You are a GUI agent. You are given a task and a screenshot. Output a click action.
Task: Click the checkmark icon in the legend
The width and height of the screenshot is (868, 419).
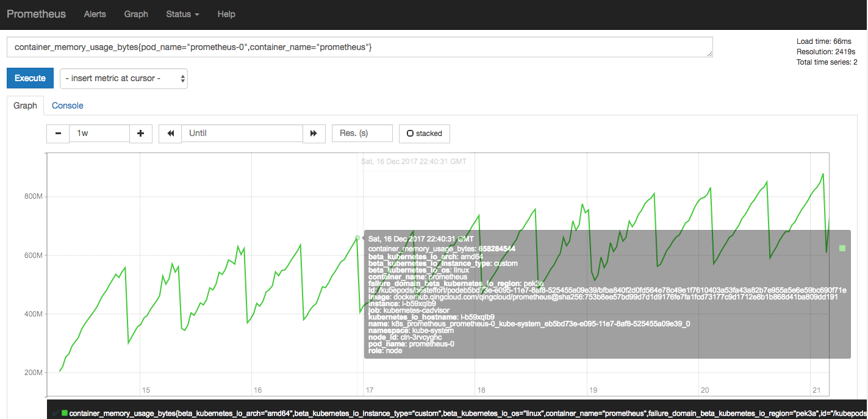tap(56, 413)
